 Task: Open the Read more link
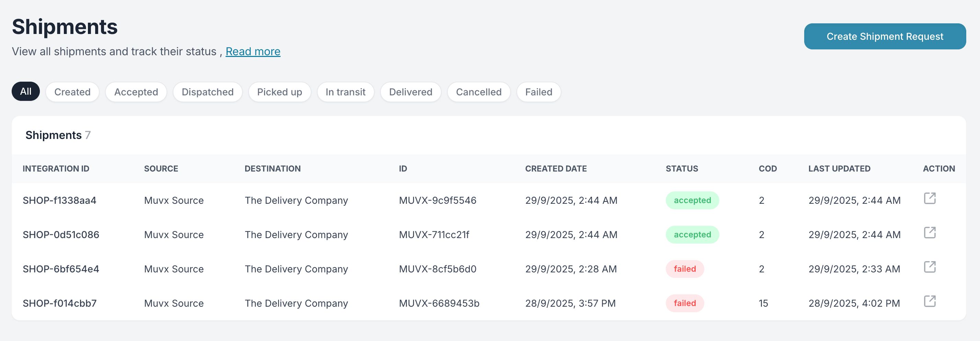pyautogui.click(x=253, y=51)
